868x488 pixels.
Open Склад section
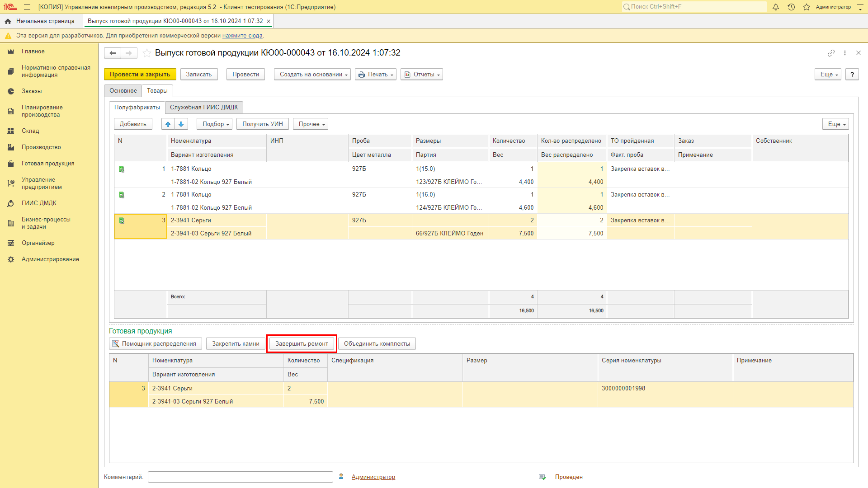pyautogui.click(x=30, y=131)
